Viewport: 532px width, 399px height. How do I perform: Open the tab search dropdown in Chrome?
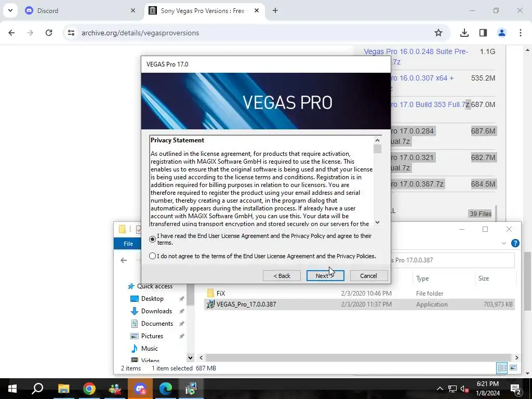[x=10, y=10]
